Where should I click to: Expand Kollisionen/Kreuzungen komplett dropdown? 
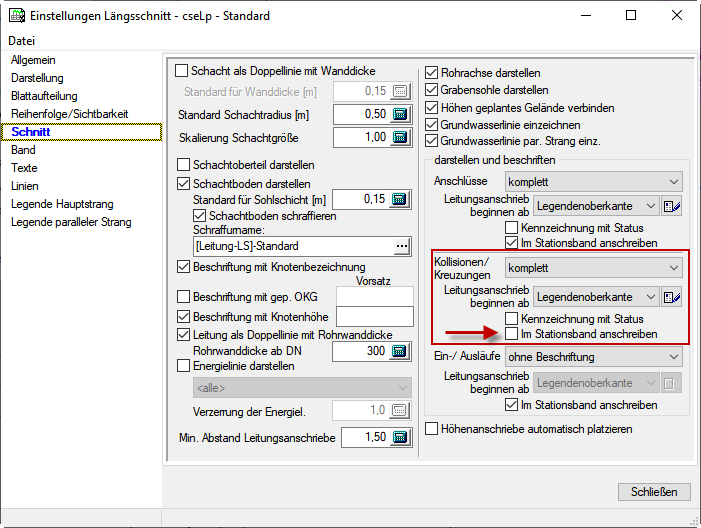[593, 268]
